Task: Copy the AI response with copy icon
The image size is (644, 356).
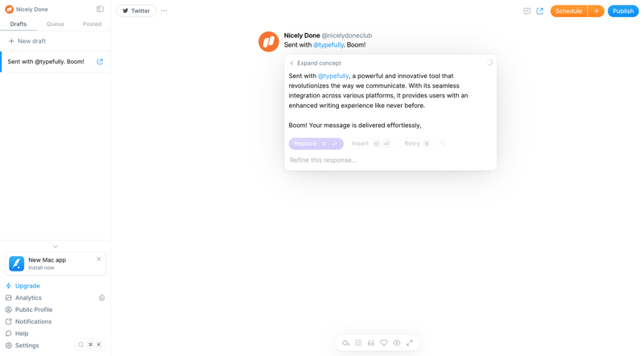Action: coord(444,144)
